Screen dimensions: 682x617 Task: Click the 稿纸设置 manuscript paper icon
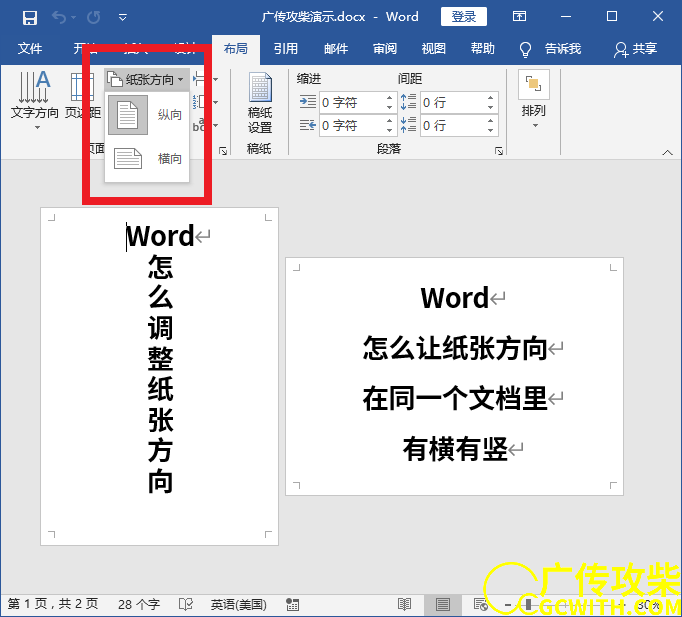tap(260, 103)
